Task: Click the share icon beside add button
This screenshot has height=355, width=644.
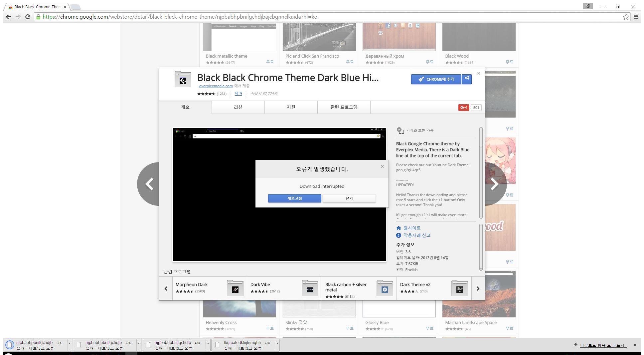Action: click(467, 79)
